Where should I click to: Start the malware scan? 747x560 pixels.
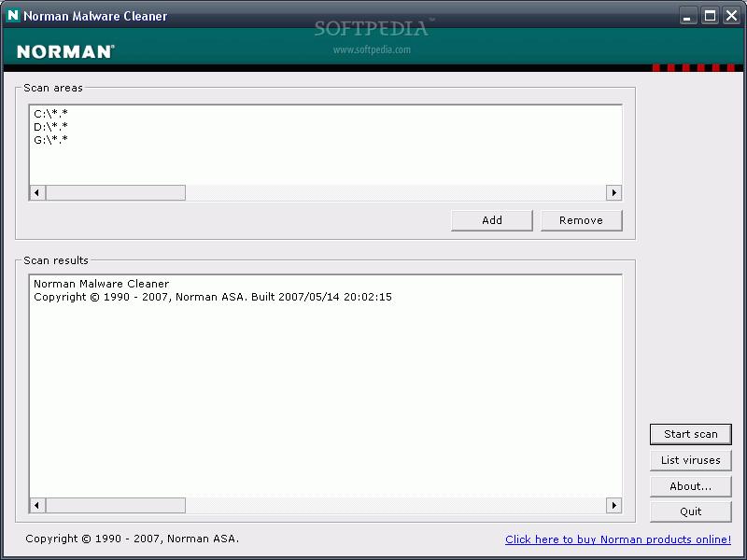pos(691,434)
